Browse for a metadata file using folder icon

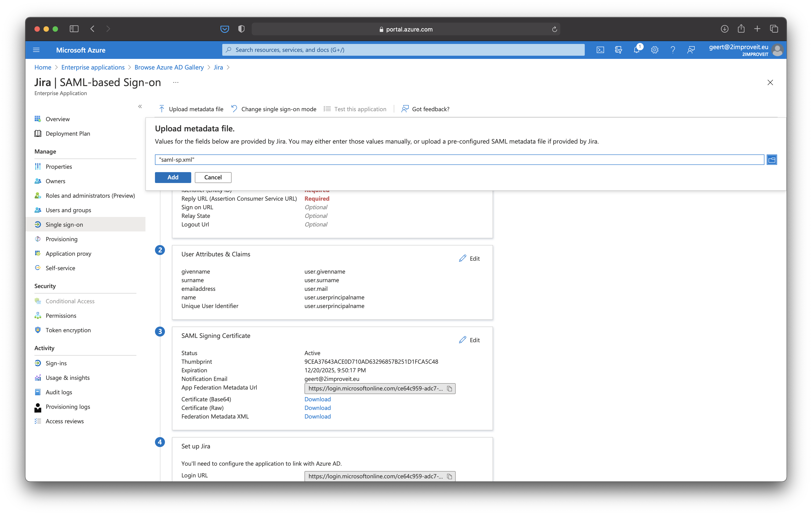point(771,160)
